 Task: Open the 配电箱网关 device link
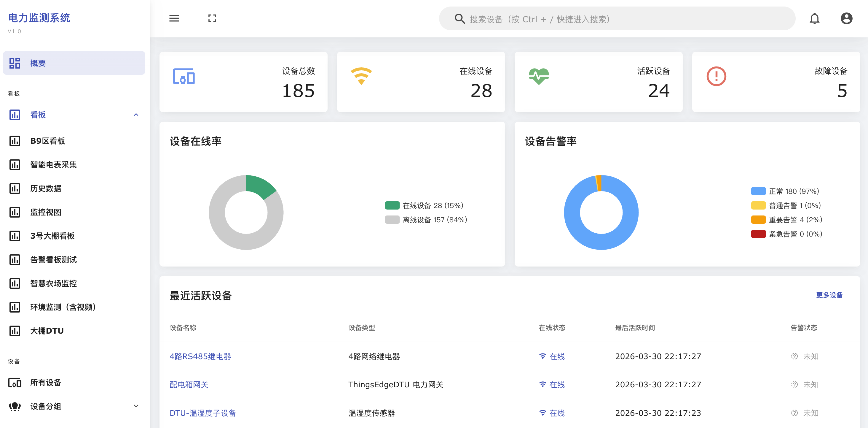coord(189,384)
